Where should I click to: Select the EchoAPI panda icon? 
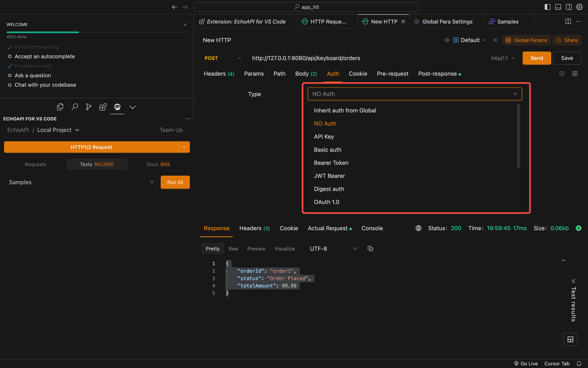(x=117, y=107)
